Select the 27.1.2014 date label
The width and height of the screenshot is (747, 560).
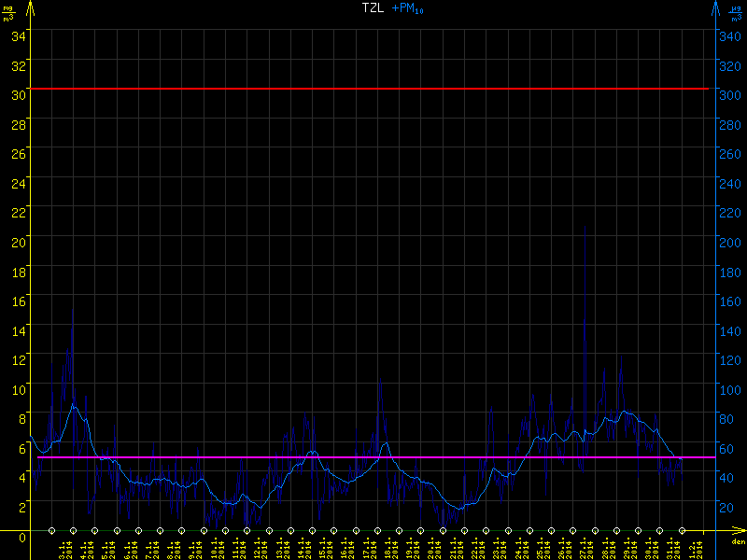(585, 547)
